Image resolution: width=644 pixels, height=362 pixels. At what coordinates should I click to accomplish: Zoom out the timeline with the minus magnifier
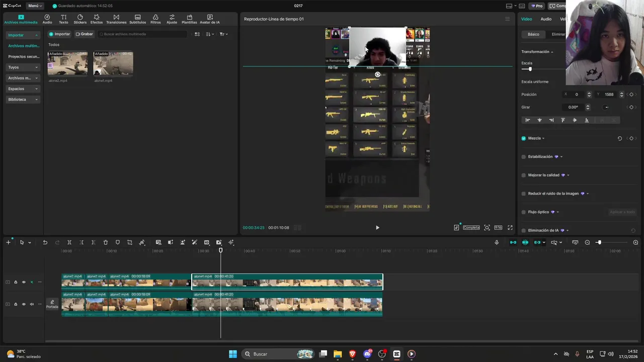[x=587, y=242]
